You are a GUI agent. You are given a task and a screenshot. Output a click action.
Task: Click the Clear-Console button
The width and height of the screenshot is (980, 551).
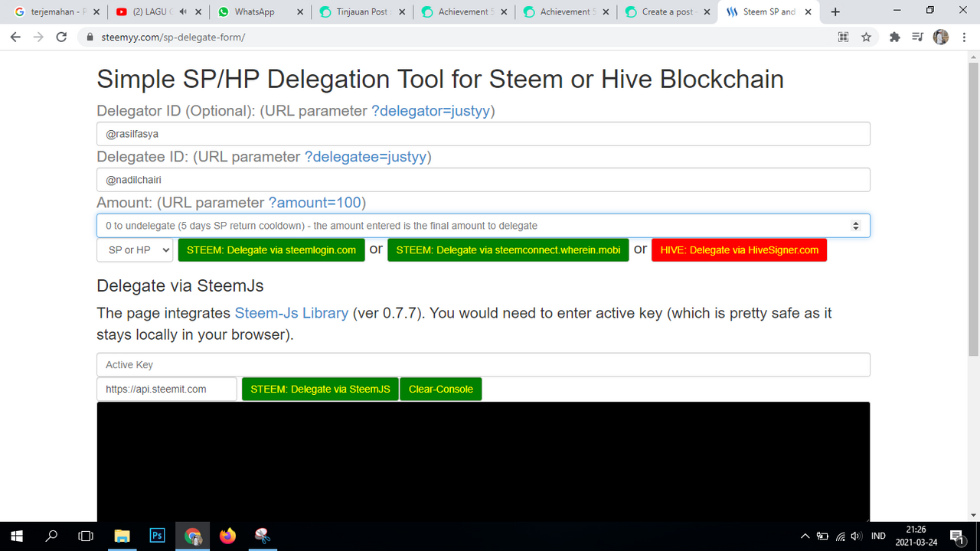[x=441, y=389]
